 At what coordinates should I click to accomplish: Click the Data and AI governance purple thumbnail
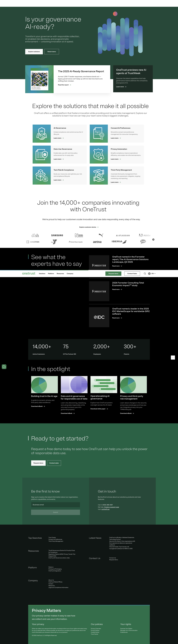click(x=74, y=384)
